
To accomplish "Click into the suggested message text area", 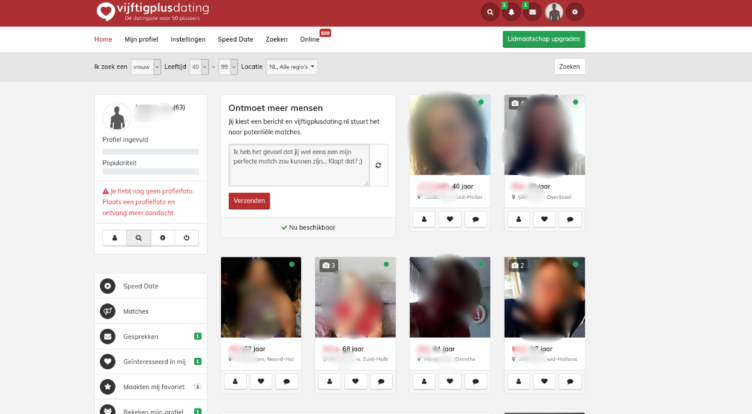I will (x=298, y=164).
